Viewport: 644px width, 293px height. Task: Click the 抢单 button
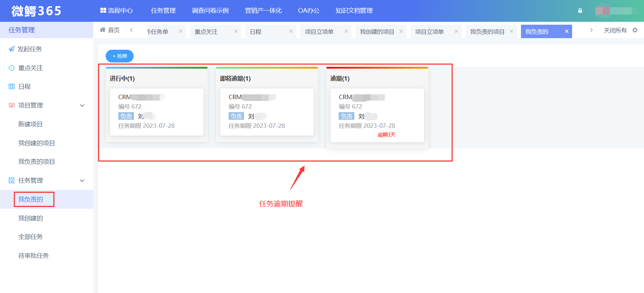(119, 56)
